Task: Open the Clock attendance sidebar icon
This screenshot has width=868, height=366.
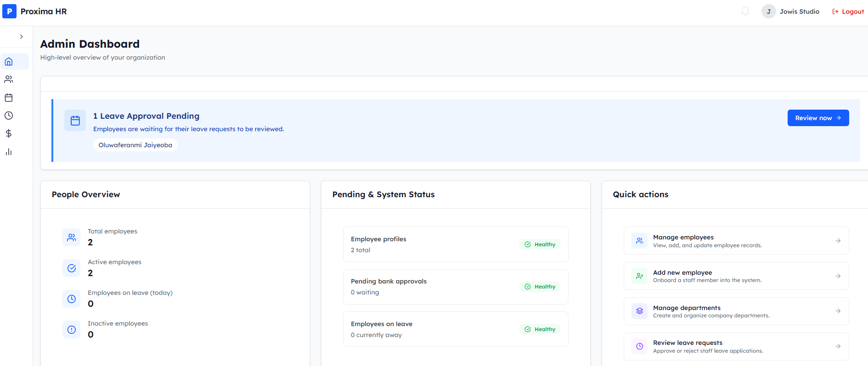Action: pos(9,116)
